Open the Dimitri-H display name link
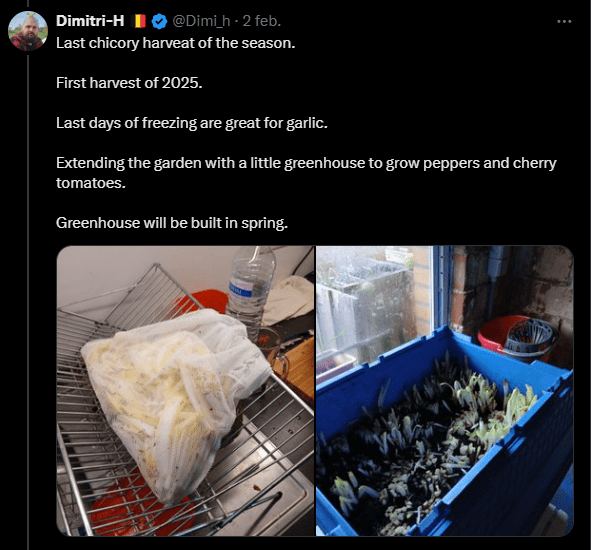 pos(90,21)
